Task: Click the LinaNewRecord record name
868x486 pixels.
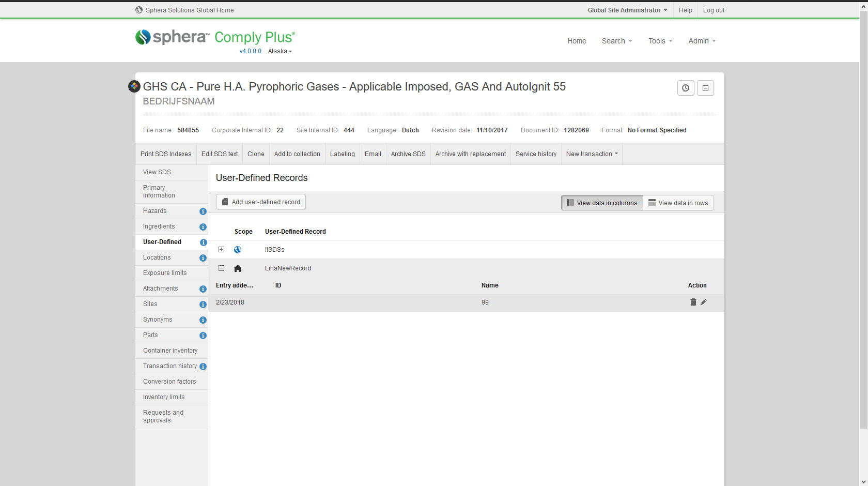Action: pyautogui.click(x=288, y=268)
